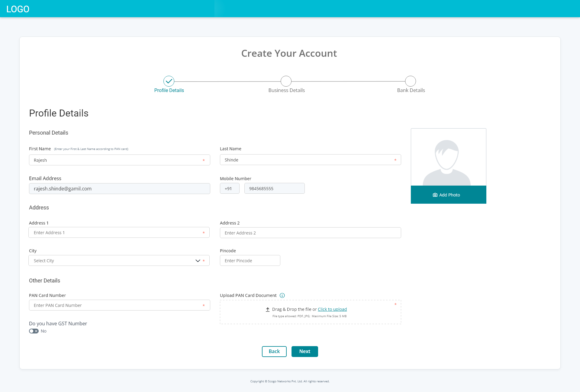Click the +91 country code field
The image size is (580, 392).
[x=230, y=188]
